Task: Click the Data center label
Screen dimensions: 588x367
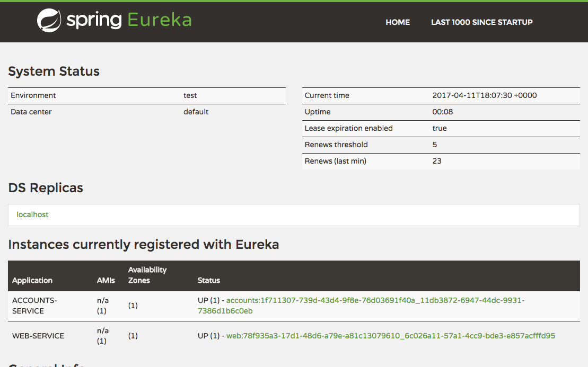Action: pos(31,112)
